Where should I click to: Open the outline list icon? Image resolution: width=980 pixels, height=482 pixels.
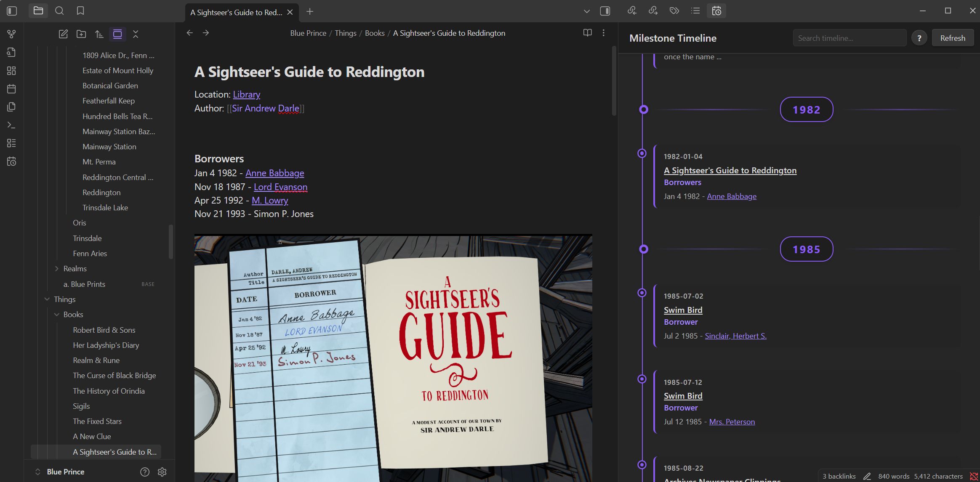click(x=695, y=11)
